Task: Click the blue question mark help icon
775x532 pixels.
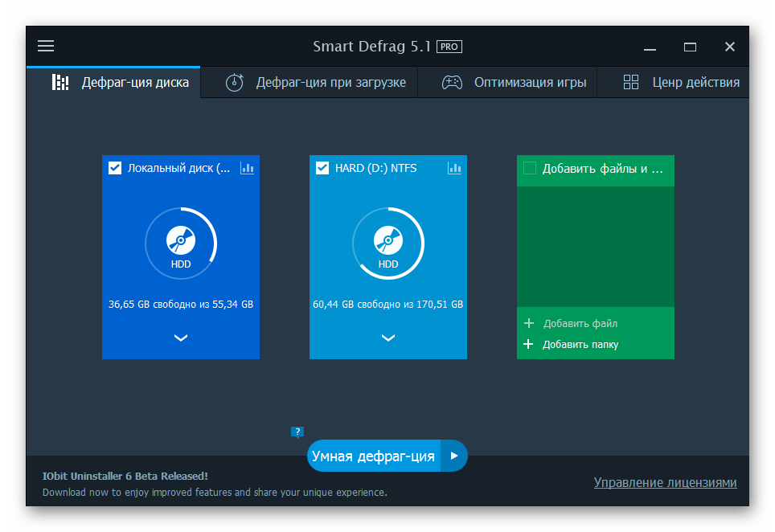Action: pos(297,432)
